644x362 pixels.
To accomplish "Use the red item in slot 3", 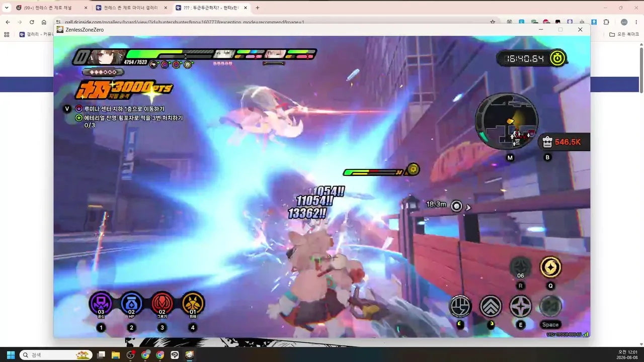I will [x=162, y=304].
